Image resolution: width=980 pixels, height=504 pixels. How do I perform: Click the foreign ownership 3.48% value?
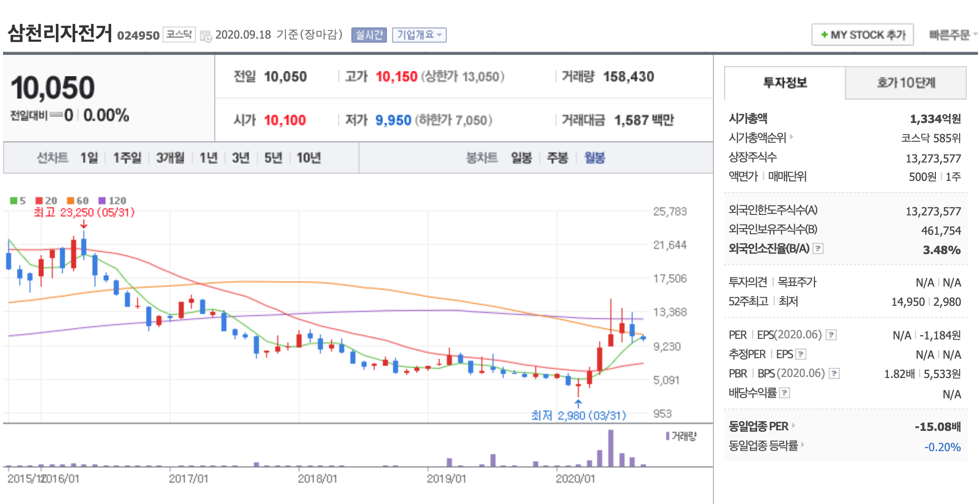(942, 250)
